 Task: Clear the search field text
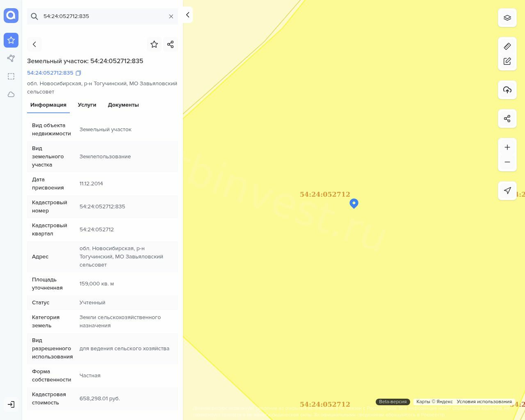click(171, 16)
